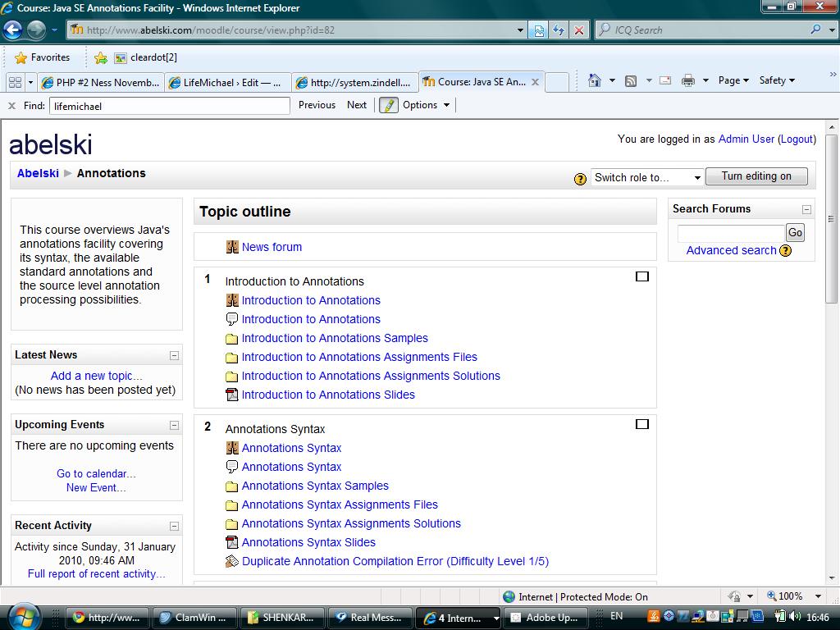Click the Home icon in command bar
This screenshot has width=840, height=630.
(595, 80)
